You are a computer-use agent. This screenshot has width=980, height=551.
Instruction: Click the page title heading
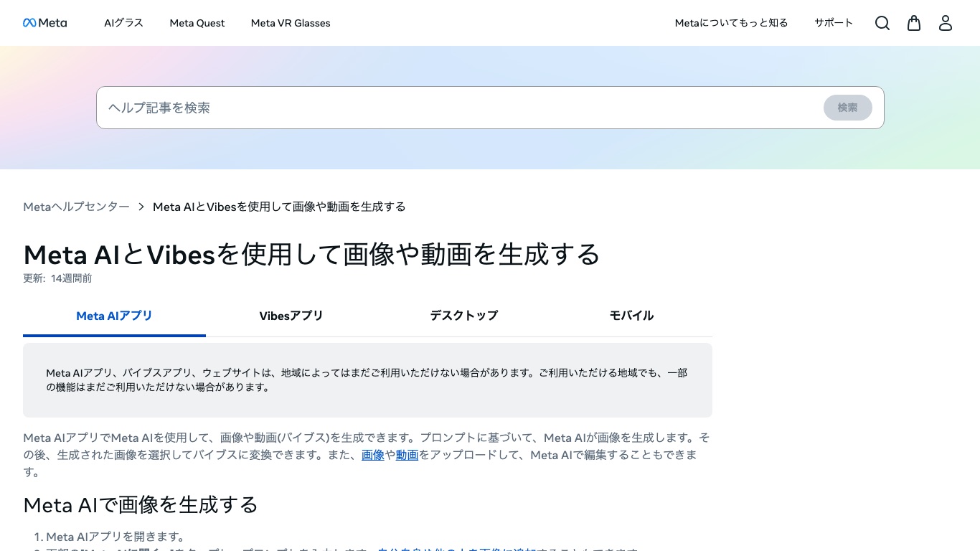click(311, 254)
